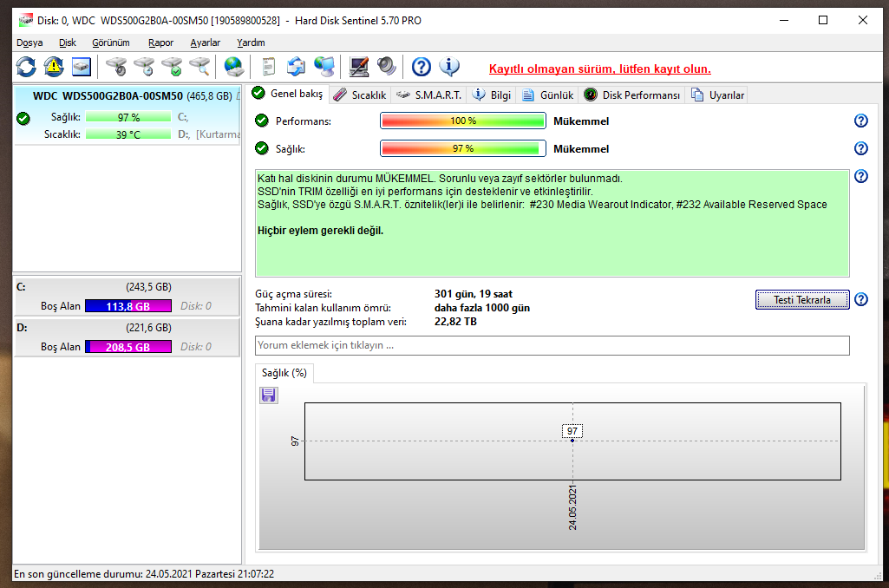889x588 pixels.
Task: Open the Dosya menu
Action: click(x=29, y=42)
